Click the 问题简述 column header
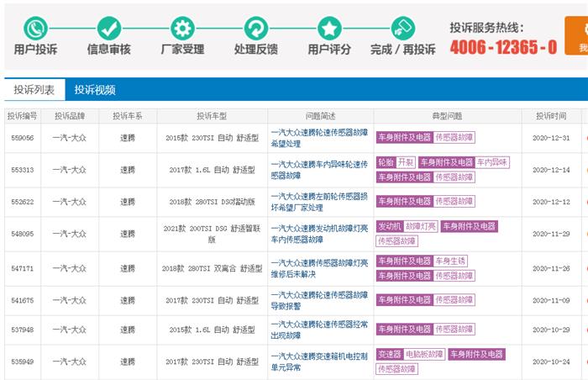The height and width of the screenshot is (380, 588). 320,116
